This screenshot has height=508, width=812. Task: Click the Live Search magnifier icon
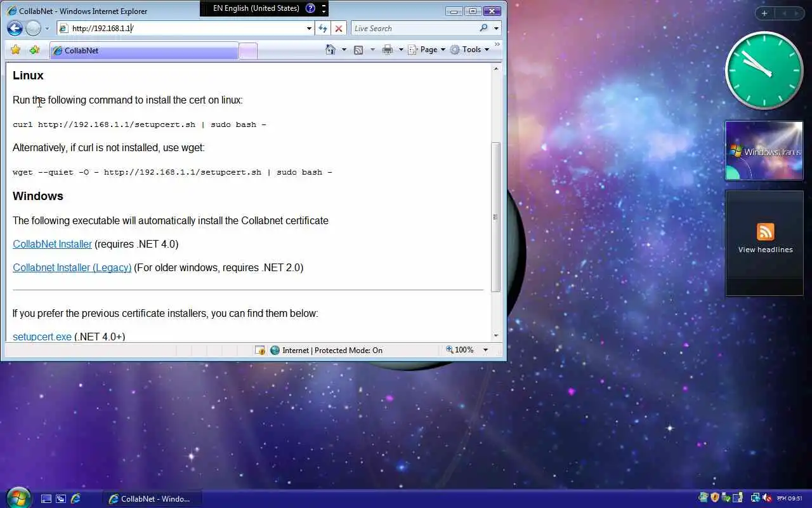tap(484, 28)
